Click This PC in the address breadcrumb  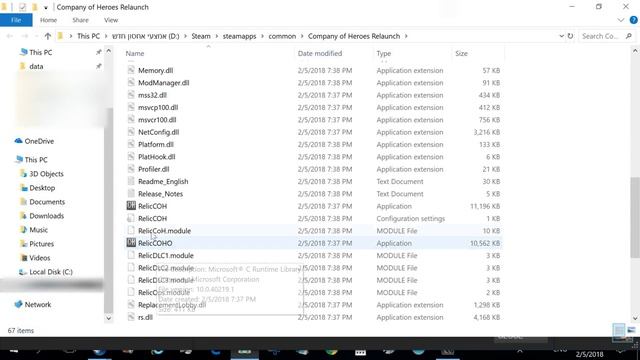[x=88, y=36]
